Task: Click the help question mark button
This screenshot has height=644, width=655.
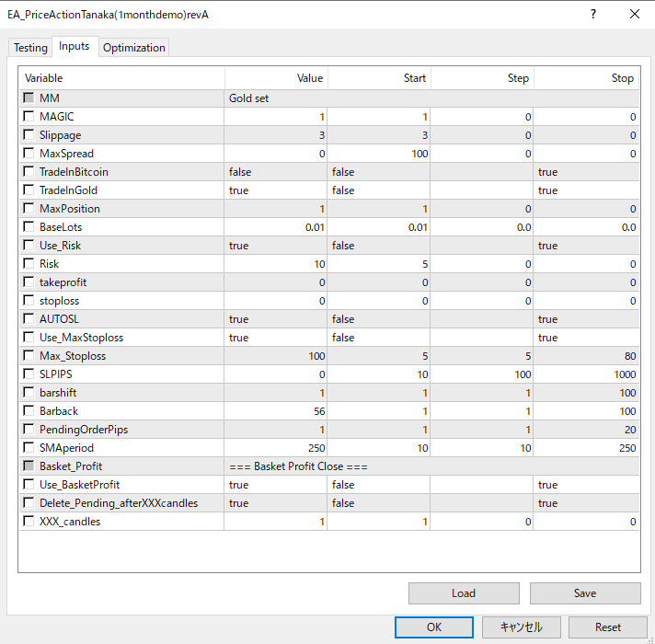Action: coord(593,14)
